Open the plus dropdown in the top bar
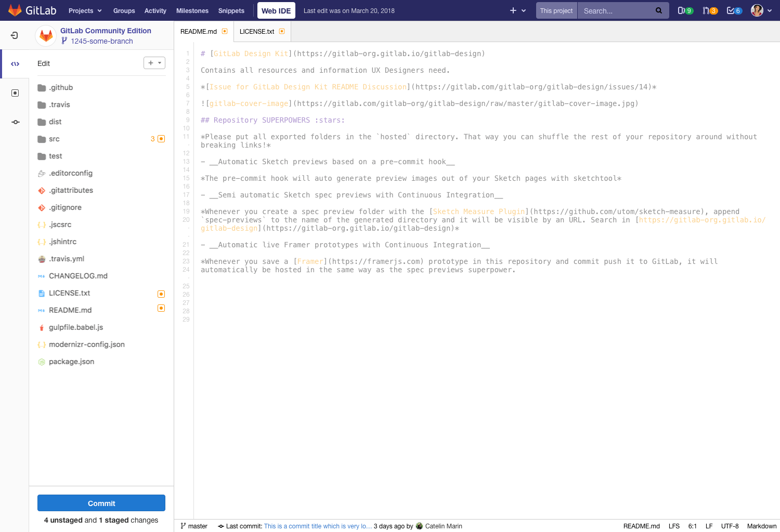The height and width of the screenshot is (532, 780). (x=517, y=10)
